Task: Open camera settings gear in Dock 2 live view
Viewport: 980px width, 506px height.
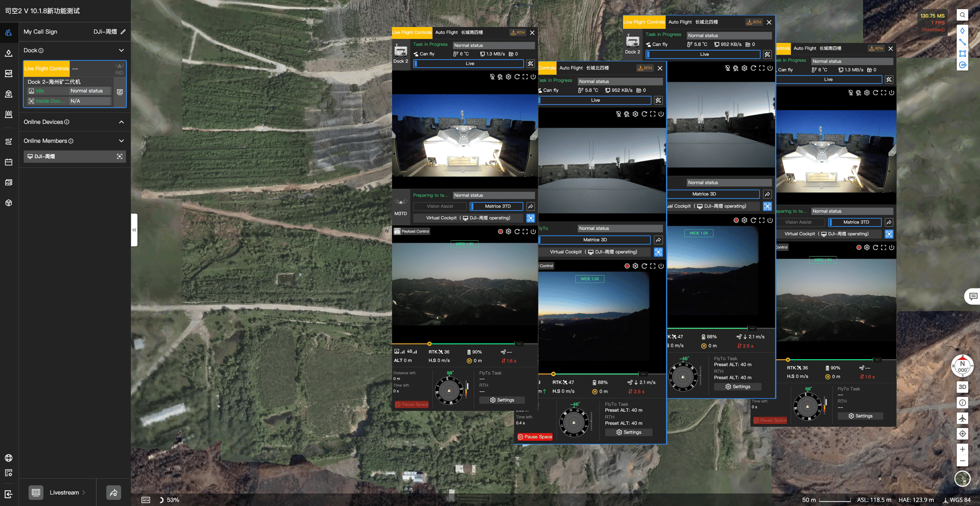Action: click(x=509, y=76)
